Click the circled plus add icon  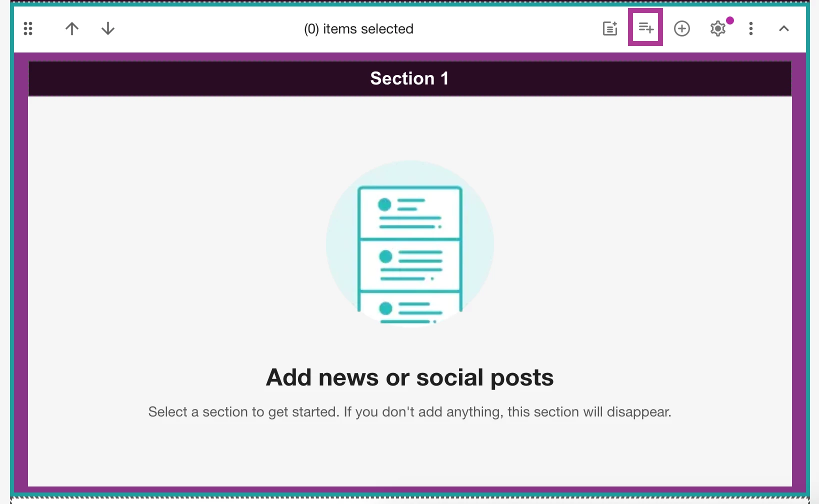pyautogui.click(x=682, y=28)
